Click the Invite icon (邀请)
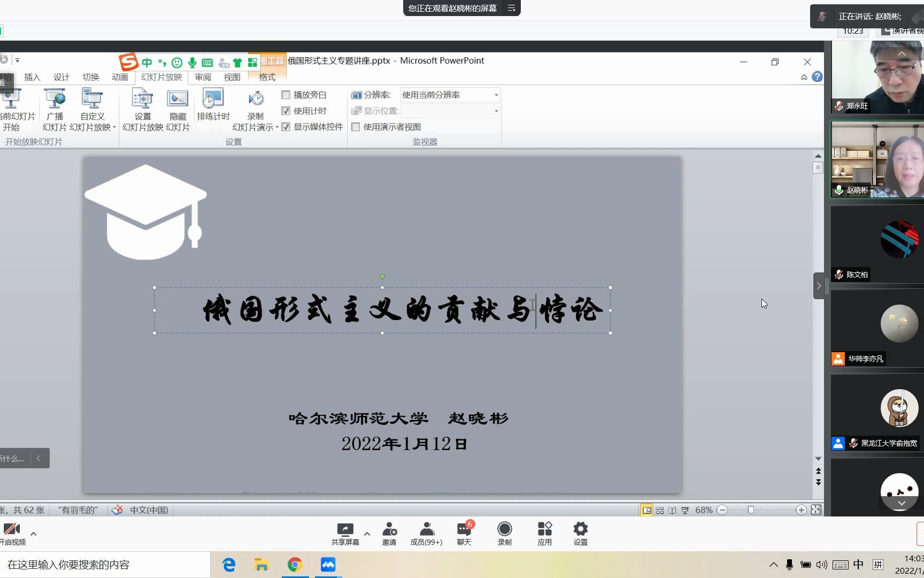Screen dimensions: 924x578 389,534
